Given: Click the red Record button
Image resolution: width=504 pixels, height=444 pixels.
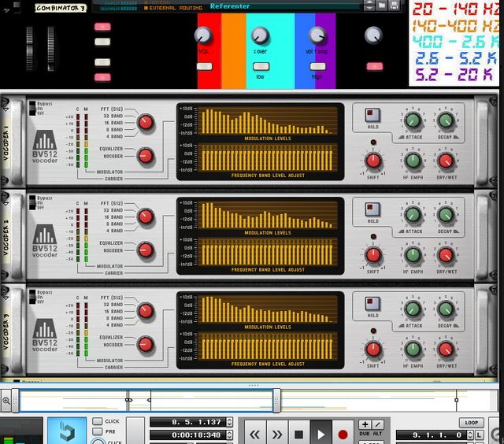Looking at the screenshot, I should pyautogui.click(x=343, y=435).
